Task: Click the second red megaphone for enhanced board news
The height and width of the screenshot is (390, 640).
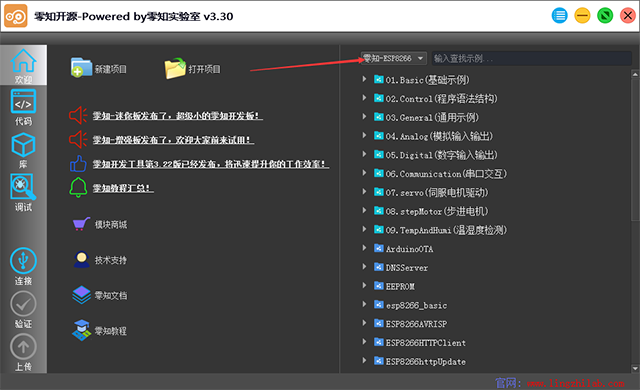Action: pyautogui.click(x=78, y=140)
